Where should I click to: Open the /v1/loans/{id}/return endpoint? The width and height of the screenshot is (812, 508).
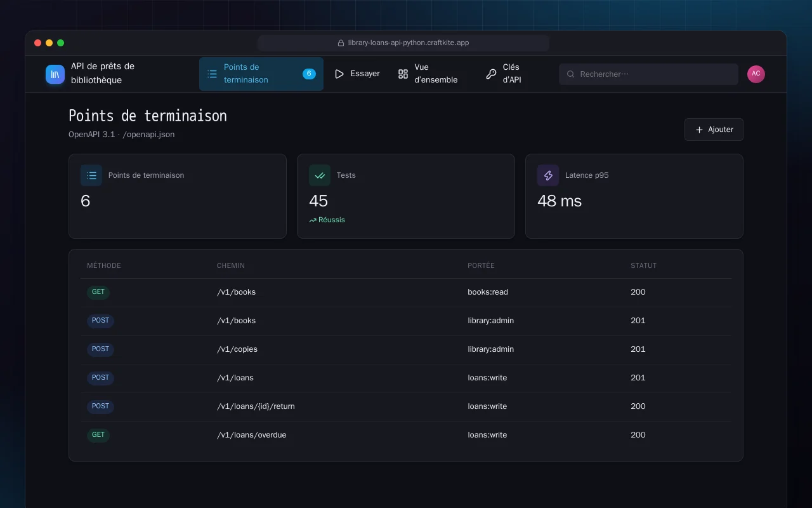coord(406,407)
